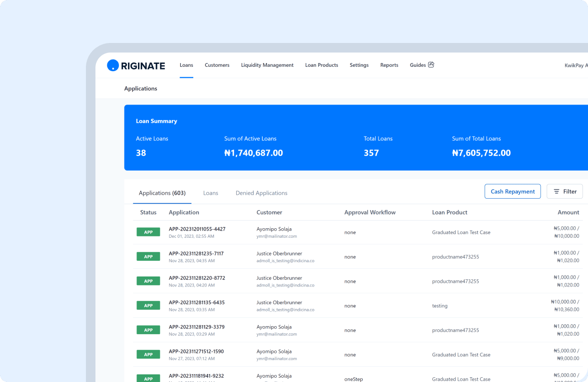Click the Approval Workflow column header
Viewport: 588px width, 382px height.
click(x=370, y=212)
